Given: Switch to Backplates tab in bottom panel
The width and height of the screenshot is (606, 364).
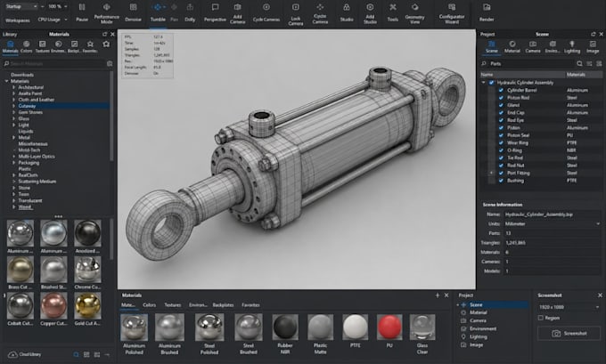Looking at the screenshot, I should [x=223, y=305].
